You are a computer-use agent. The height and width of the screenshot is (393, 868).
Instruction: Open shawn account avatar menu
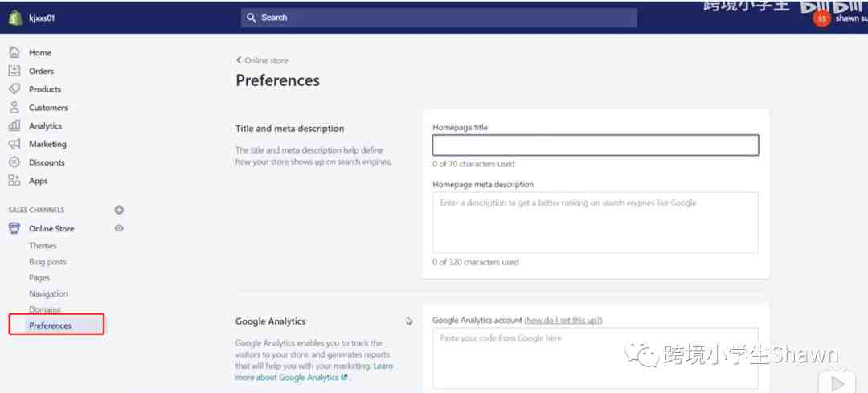[821, 18]
